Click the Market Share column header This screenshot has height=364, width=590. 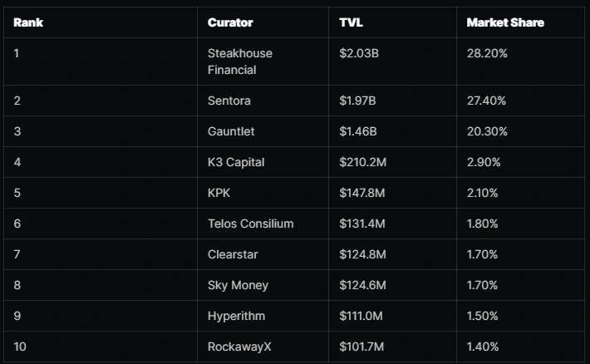click(x=505, y=22)
